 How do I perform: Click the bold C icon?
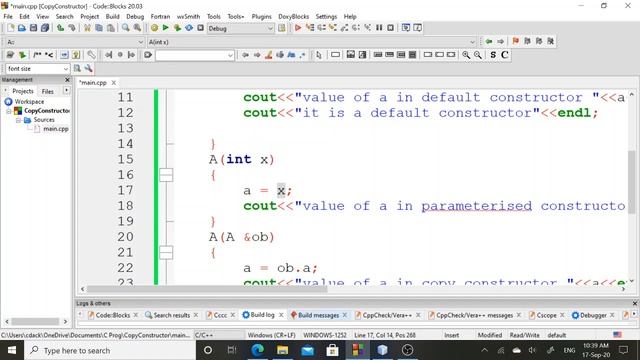tap(505, 55)
